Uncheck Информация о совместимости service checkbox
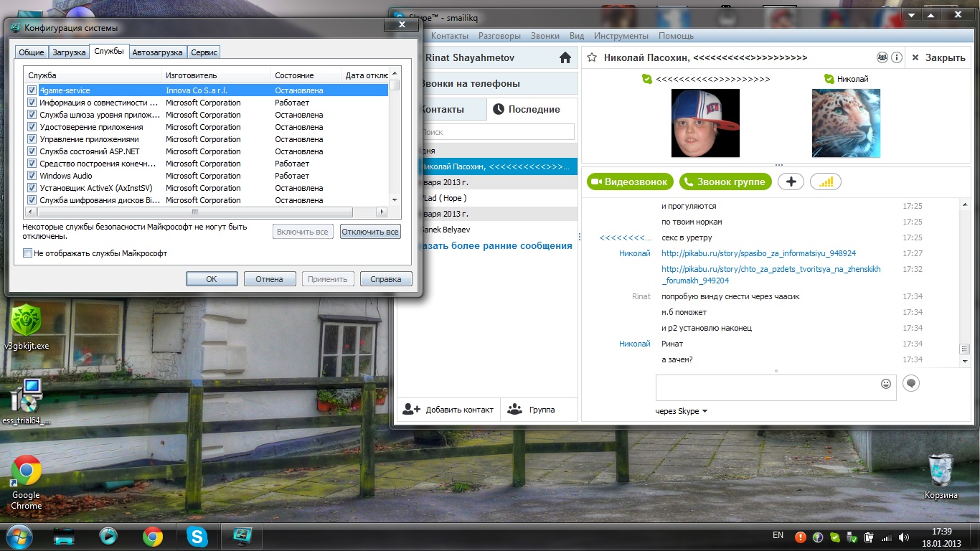This screenshot has width=980, height=551. [32, 103]
